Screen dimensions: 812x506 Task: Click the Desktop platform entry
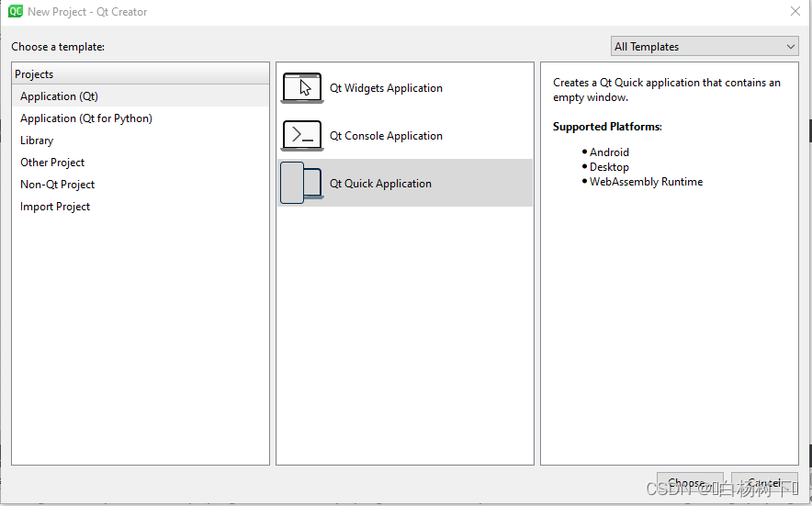pyautogui.click(x=609, y=167)
